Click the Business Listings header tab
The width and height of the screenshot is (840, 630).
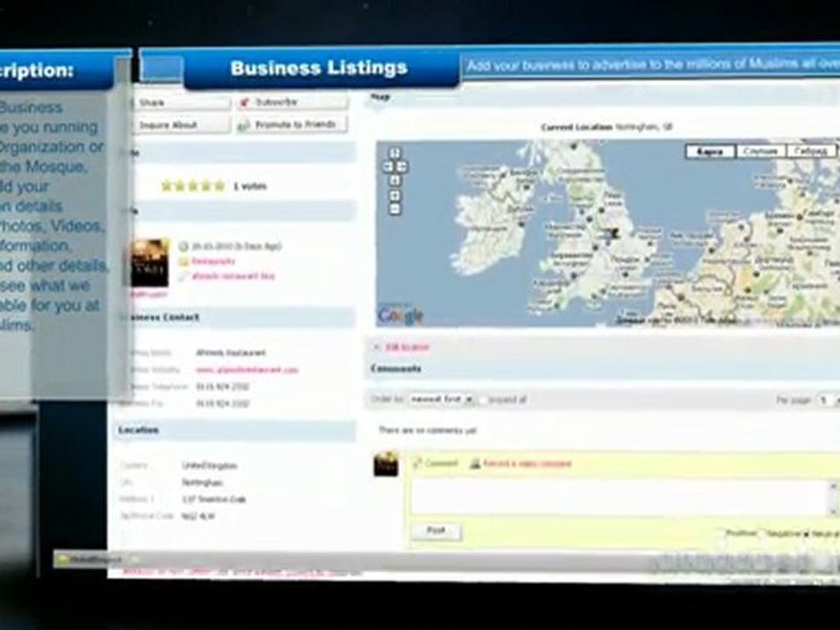click(x=320, y=68)
